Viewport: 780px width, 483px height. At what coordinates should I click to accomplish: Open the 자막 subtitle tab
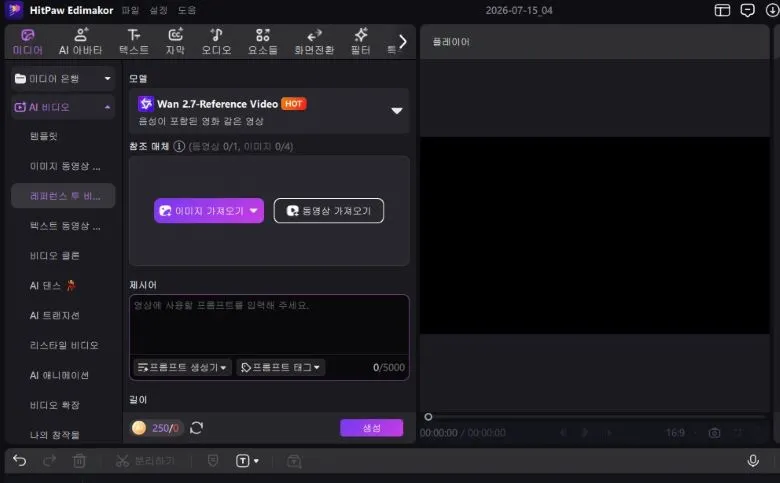click(175, 42)
